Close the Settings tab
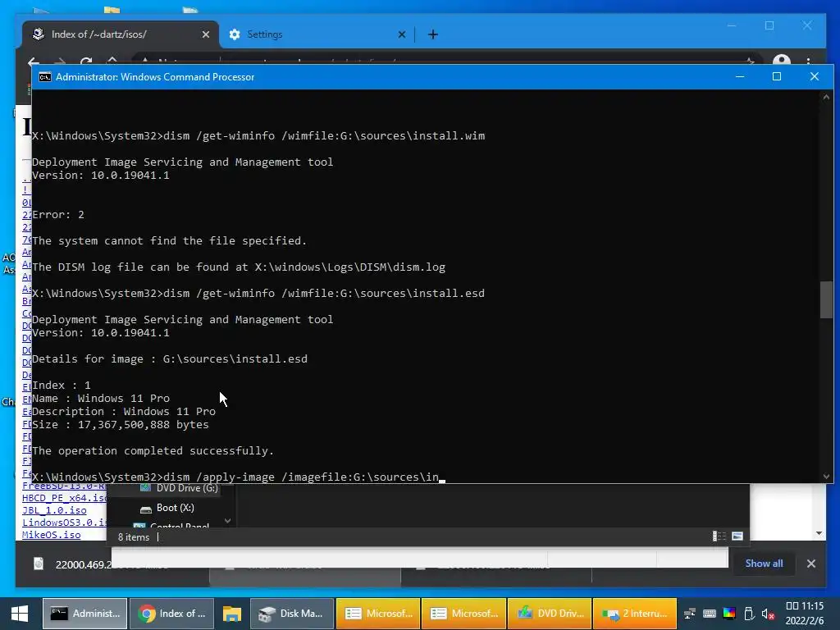 click(402, 34)
